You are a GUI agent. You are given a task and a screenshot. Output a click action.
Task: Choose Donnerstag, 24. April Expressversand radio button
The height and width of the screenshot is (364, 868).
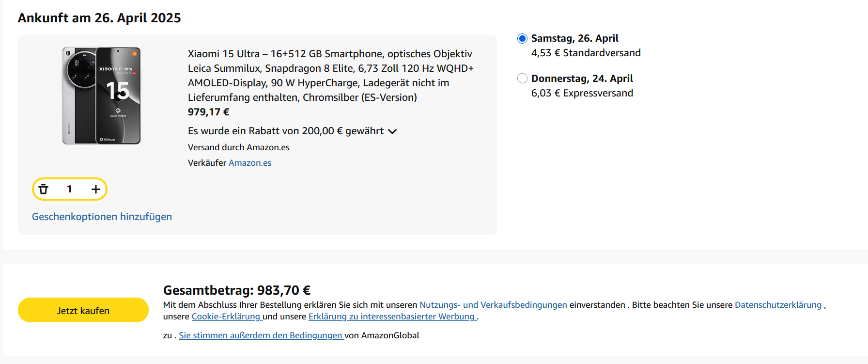coord(522,79)
